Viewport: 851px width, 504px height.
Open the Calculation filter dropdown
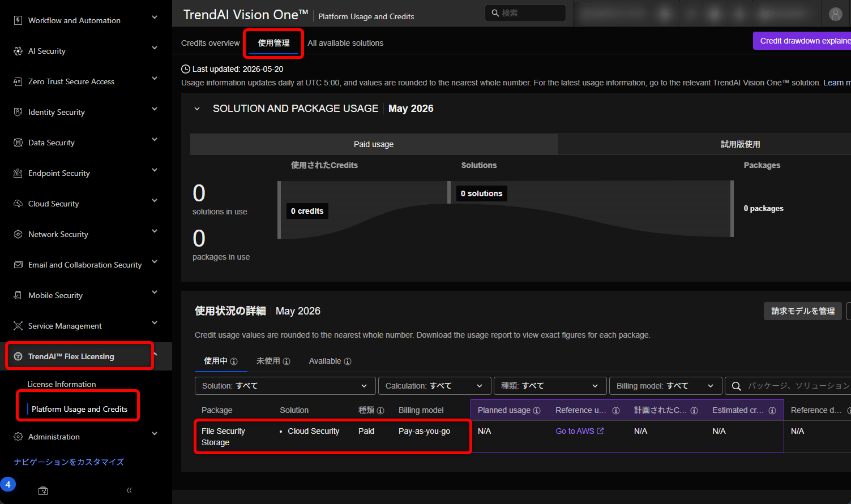click(x=435, y=386)
